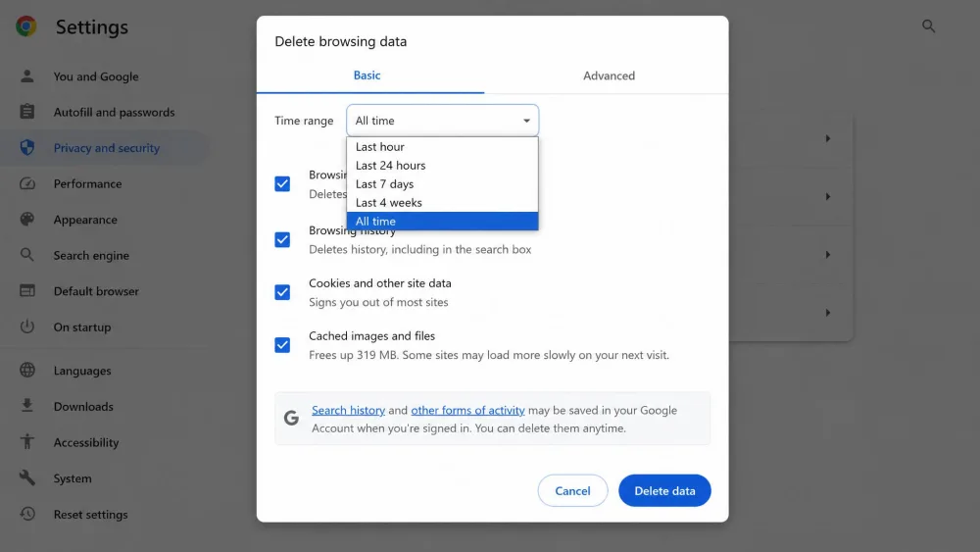This screenshot has width=980, height=552.
Task: Open System settings
Action: 73,477
